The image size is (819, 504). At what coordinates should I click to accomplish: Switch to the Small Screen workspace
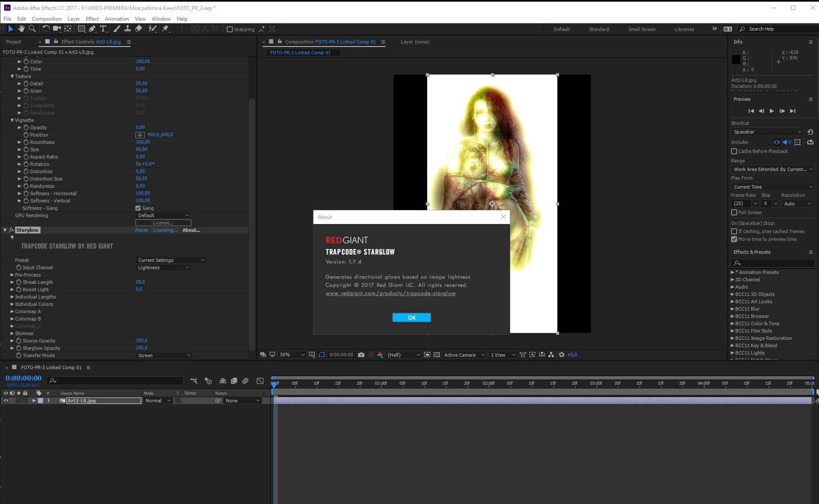642,29
